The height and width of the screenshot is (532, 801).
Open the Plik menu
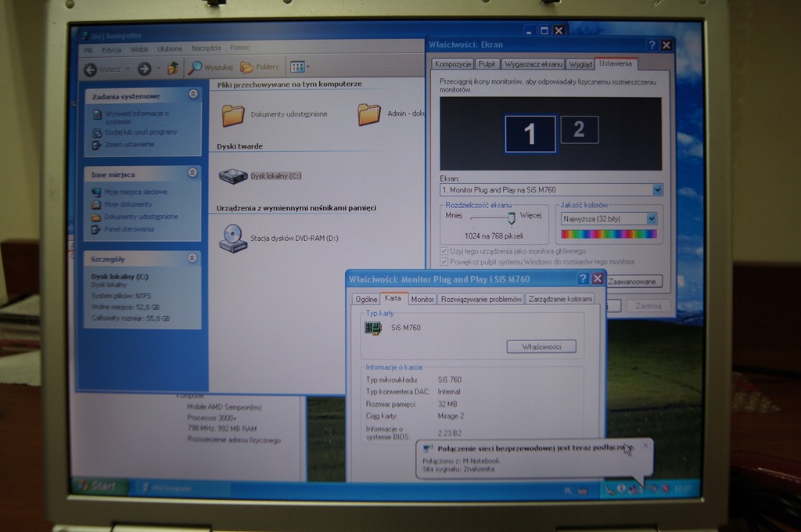88,50
